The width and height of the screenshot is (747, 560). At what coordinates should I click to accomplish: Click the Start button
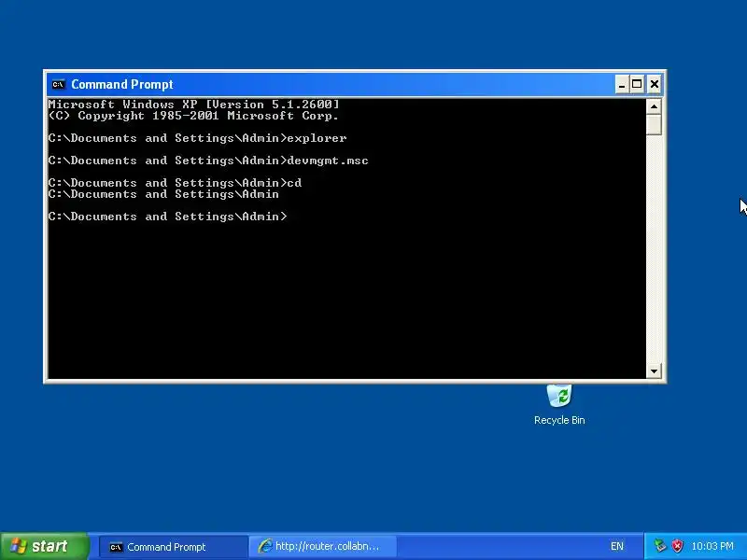pyautogui.click(x=44, y=546)
